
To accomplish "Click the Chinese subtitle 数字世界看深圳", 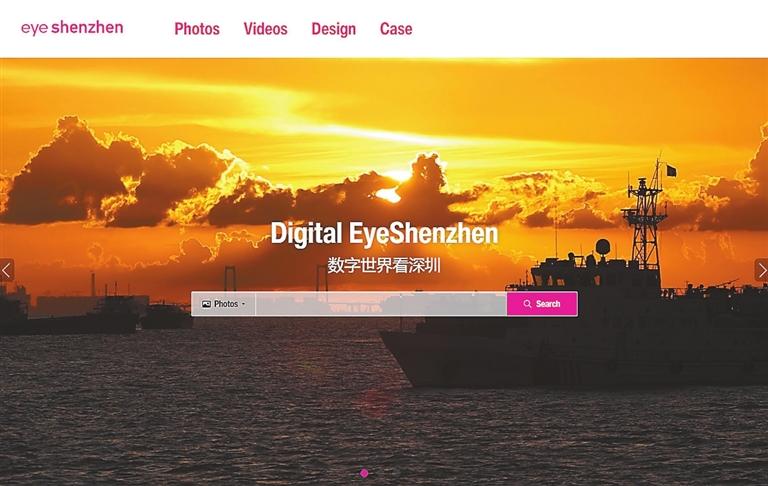I will point(384,266).
